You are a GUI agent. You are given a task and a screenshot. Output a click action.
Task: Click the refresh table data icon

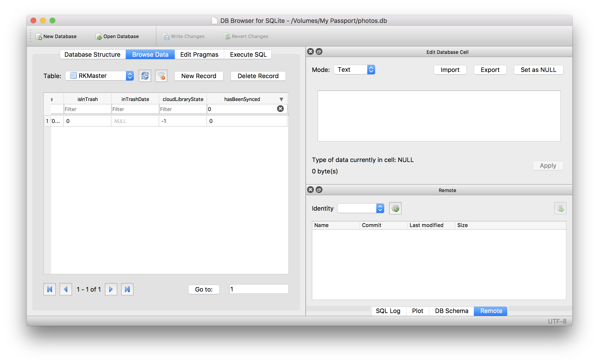[x=145, y=76]
